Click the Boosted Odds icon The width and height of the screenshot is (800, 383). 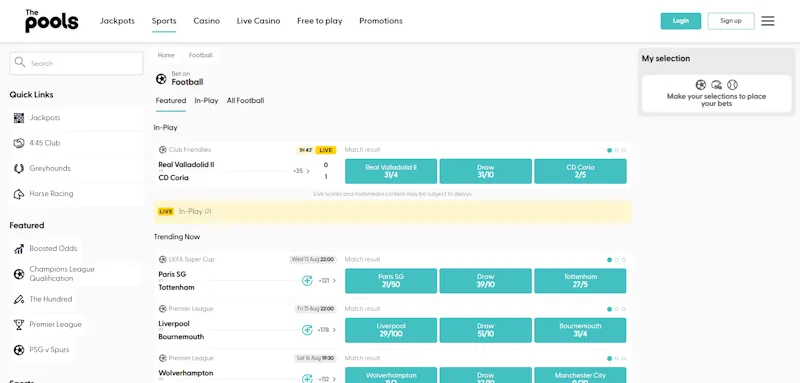(19, 249)
